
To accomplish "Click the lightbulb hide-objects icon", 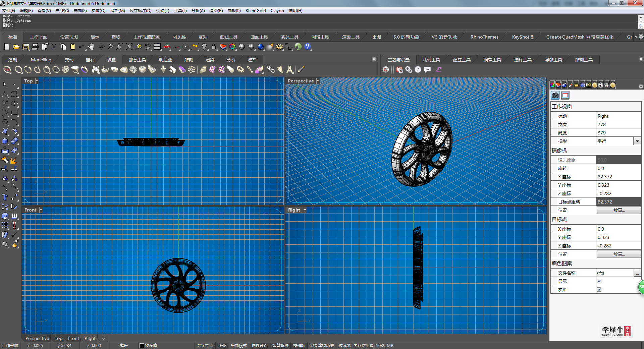I will pos(204,47).
